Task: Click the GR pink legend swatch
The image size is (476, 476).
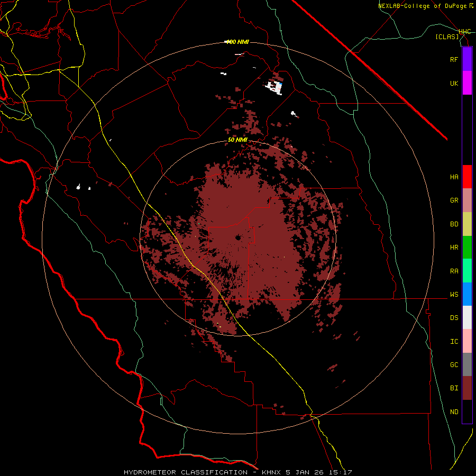Action: click(467, 200)
